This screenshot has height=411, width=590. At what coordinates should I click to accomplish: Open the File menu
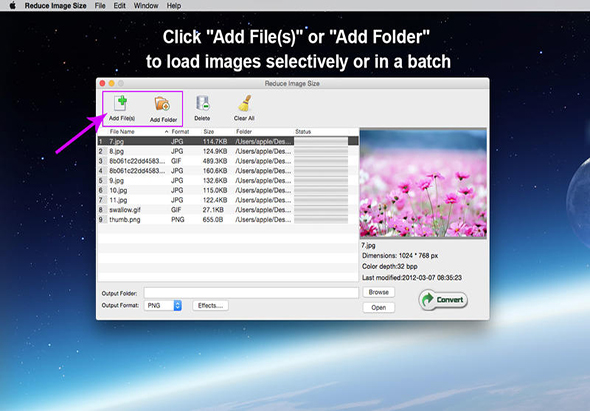point(100,6)
